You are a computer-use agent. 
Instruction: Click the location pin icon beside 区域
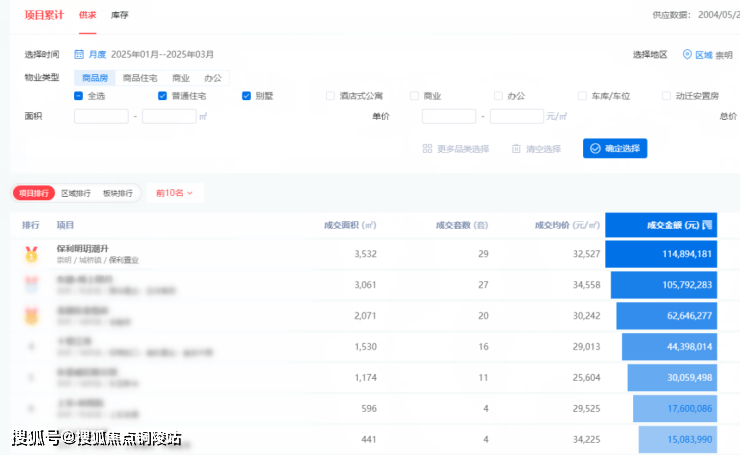coord(687,54)
